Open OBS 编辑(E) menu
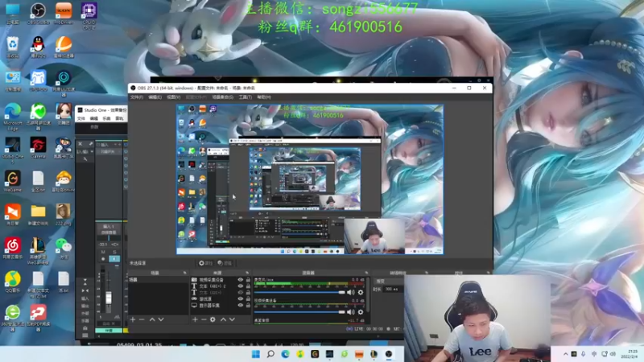This screenshot has width=644, height=362. [x=155, y=97]
